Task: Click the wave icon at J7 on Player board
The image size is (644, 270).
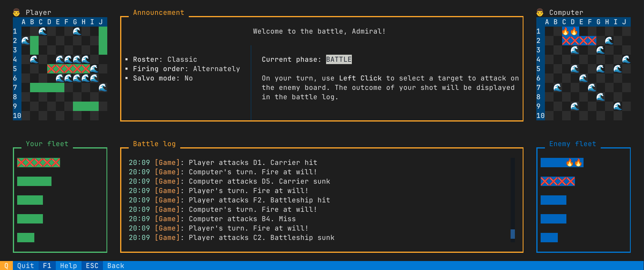Action: 103,88
